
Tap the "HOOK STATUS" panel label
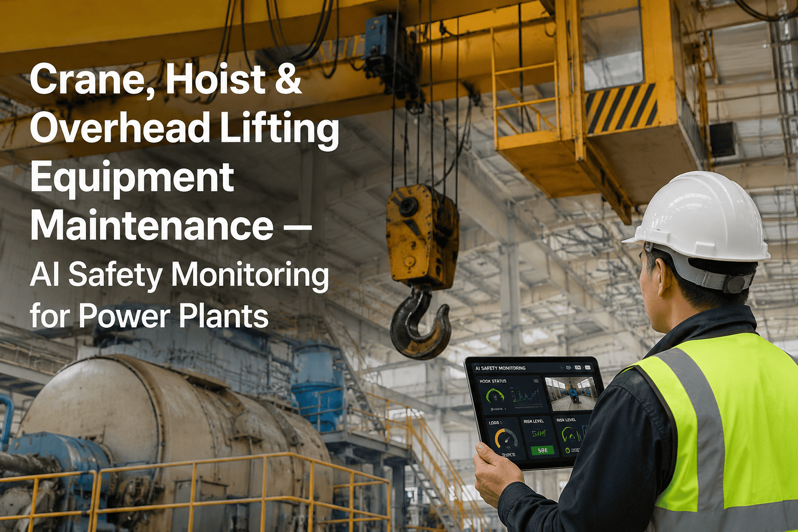click(493, 381)
